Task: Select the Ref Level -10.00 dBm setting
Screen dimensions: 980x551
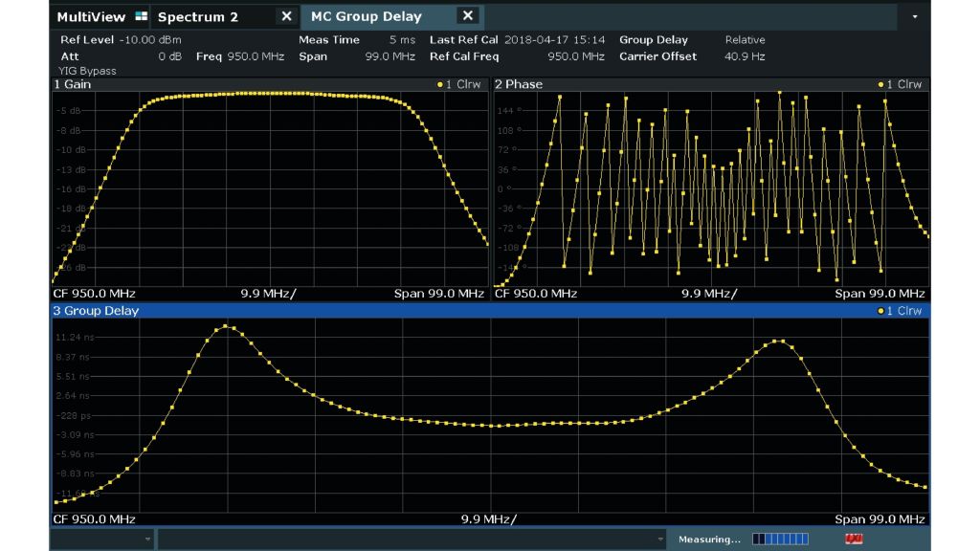Action: pyautogui.click(x=120, y=40)
